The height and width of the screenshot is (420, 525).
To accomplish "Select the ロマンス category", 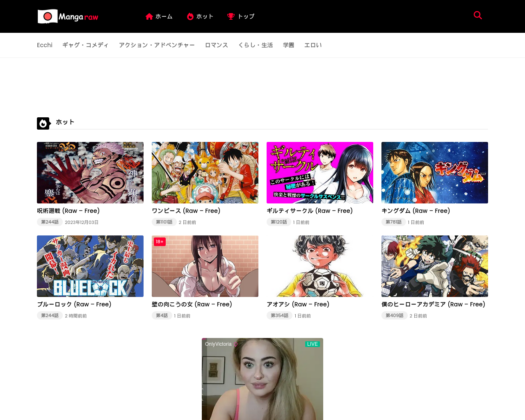I will tap(217, 45).
